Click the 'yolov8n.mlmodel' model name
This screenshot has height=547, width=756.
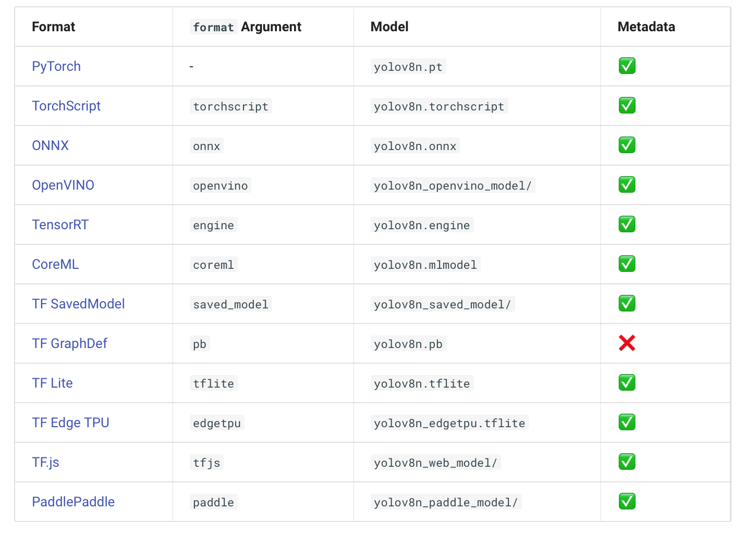(x=425, y=265)
